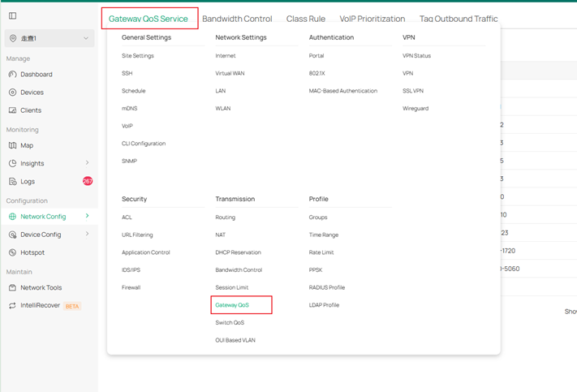
Task: Click the Network Config globe icon
Action: [x=12, y=217]
